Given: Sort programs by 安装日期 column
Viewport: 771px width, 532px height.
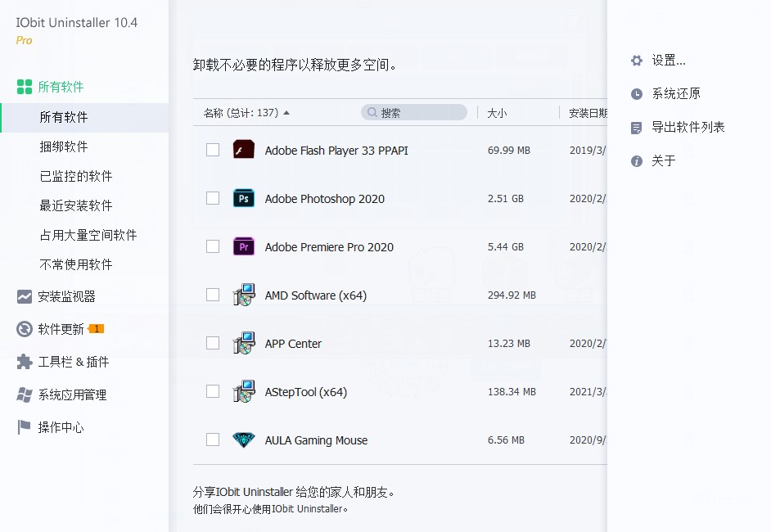Looking at the screenshot, I should (588, 111).
